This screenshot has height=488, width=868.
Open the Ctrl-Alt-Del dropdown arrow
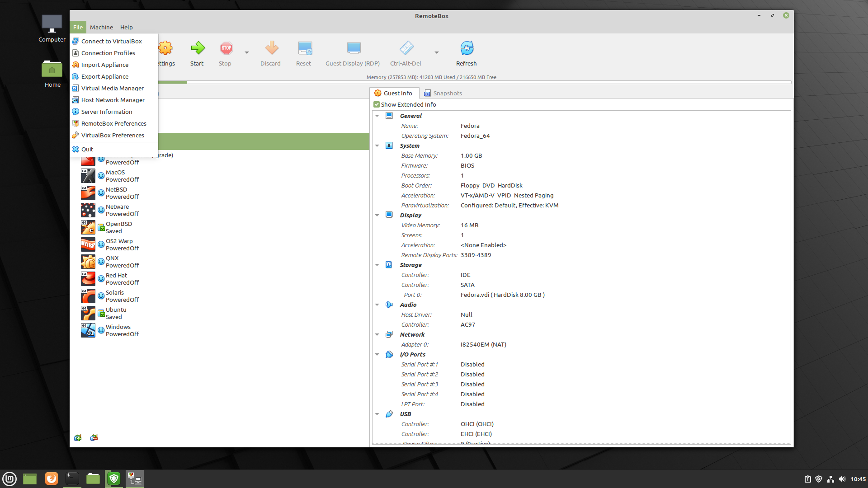coord(436,52)
